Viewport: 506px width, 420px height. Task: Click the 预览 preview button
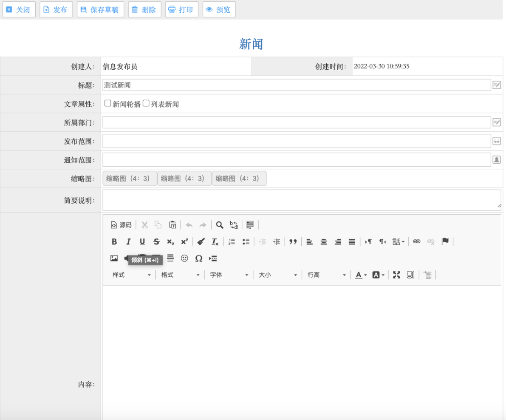(219, 9)
